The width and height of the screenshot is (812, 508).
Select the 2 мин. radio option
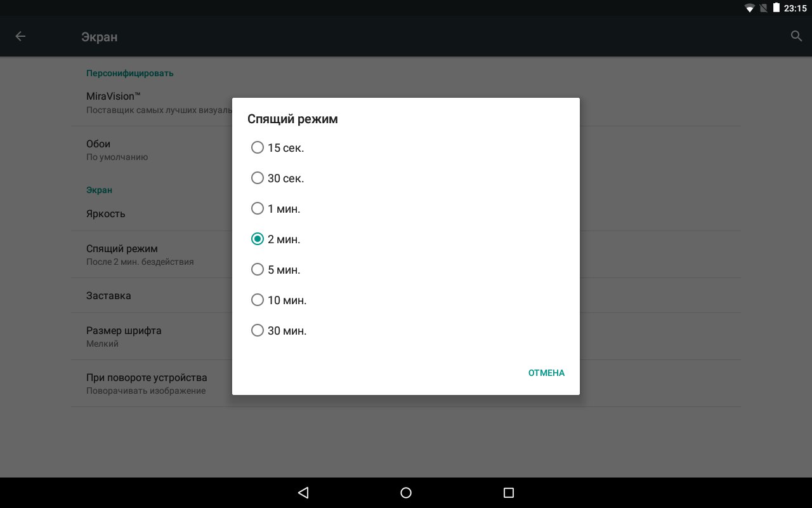(x=258, y=239)
